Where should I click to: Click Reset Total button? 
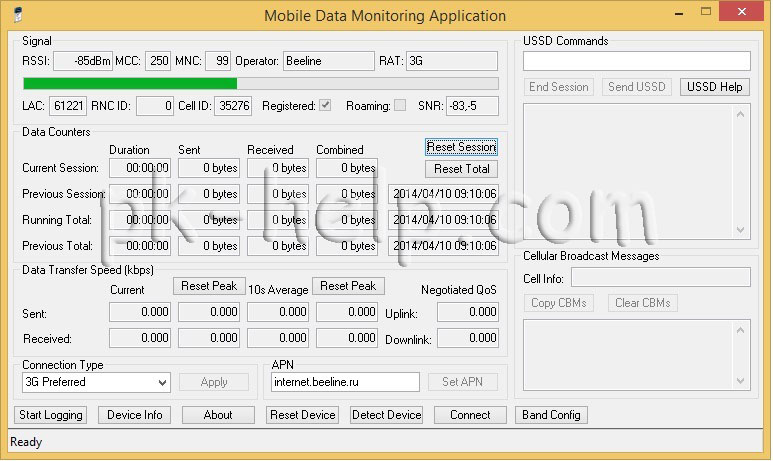pos(461,169)
